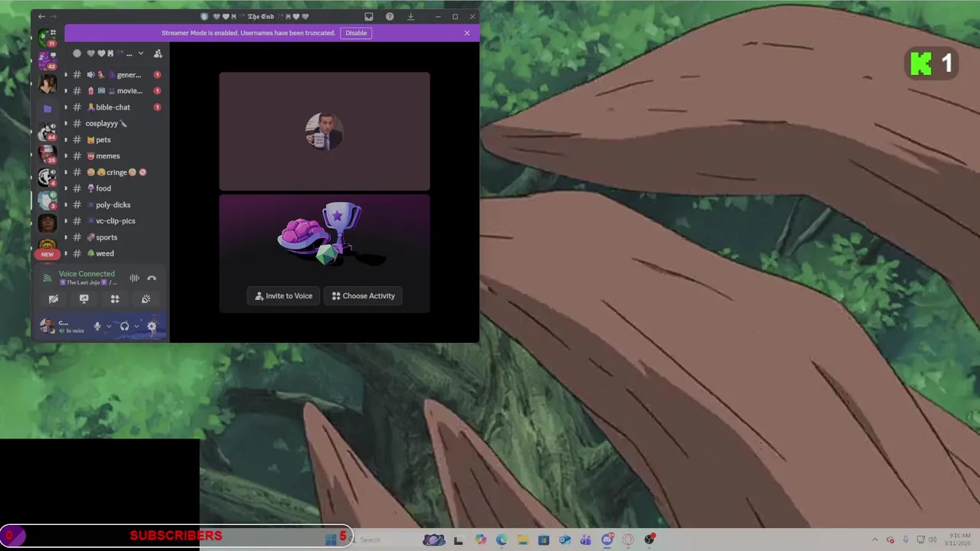The width and height of the screenshot is (980, 551).
Task: Open the OBS taskbar icon
Action: click(649, 540)
